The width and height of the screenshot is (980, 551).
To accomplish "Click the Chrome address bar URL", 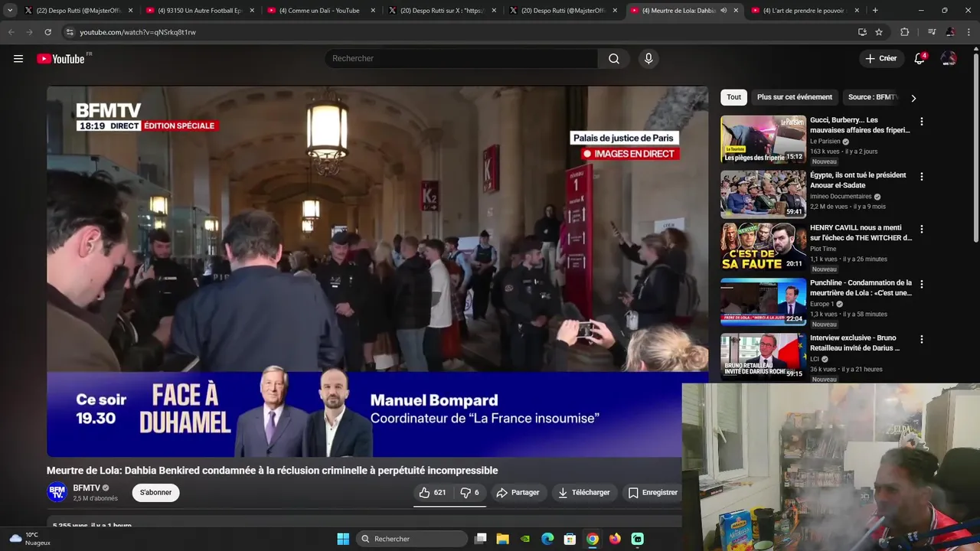I will click(x=138, y=32).
